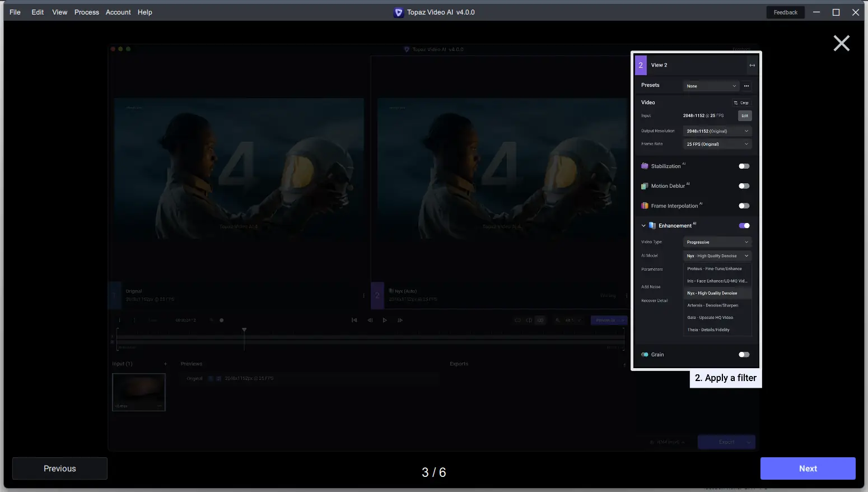Click the Frame Interpolation filter icon
This screenshot has width=868, height=492.
[x=645, y=206]
